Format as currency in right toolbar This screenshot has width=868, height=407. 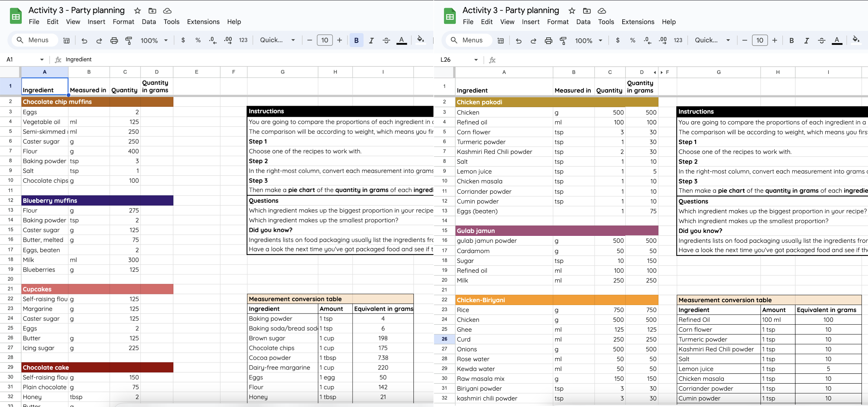coord(617,40)
